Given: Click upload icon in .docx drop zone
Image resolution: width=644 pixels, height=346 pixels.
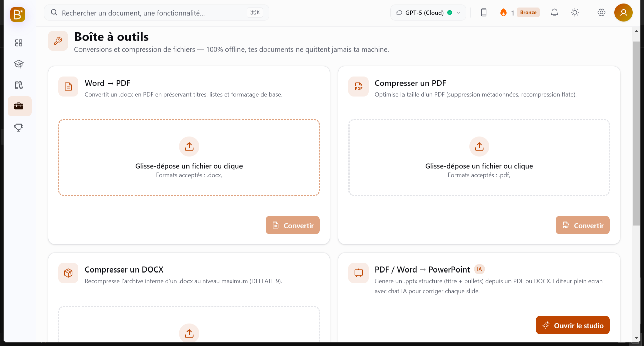Looking at the screenshot, I should click(x=189, y=146).
